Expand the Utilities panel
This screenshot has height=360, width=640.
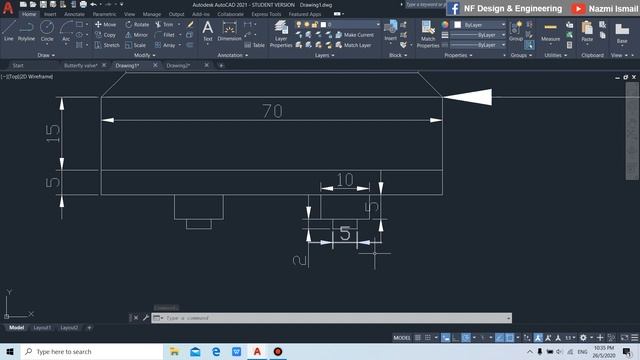(x=555, y=55)
